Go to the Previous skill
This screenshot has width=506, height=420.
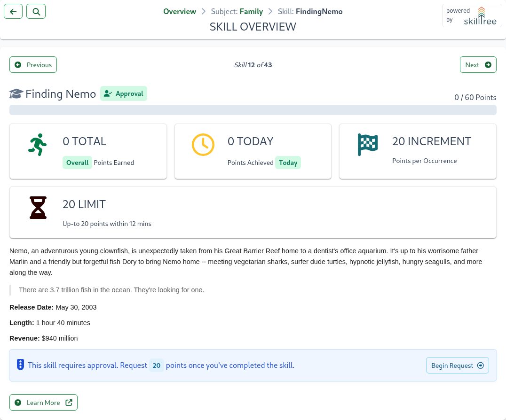33,65
